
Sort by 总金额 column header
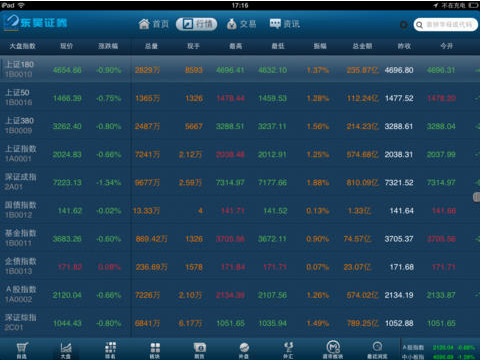coord(362,46)
